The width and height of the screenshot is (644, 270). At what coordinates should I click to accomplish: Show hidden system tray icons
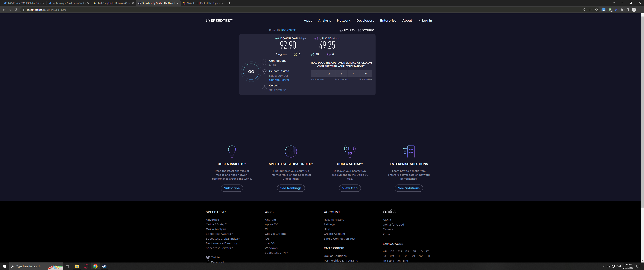pos(604,266)
